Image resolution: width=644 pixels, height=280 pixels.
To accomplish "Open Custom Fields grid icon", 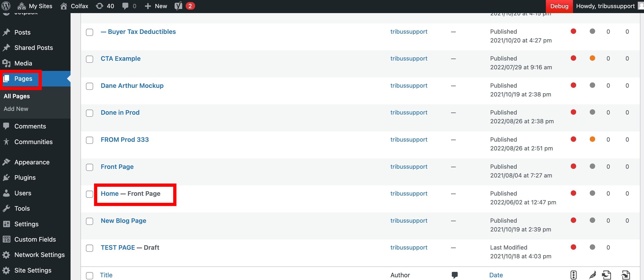I will [x=6, y=239].
